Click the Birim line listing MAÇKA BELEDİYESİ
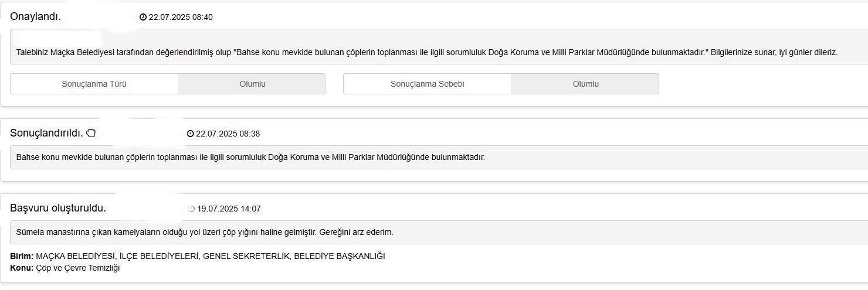The image size is (868, 290). [198, 256]
